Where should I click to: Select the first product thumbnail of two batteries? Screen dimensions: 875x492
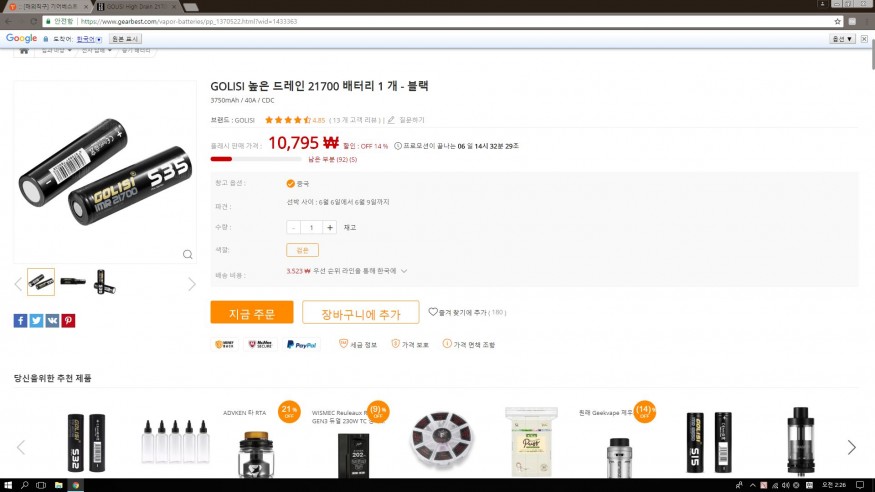click(41, 281)
